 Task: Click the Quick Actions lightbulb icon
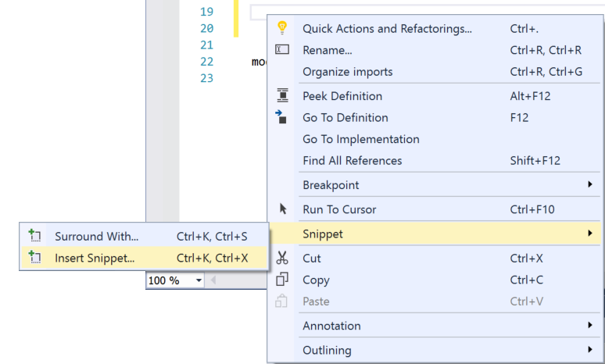point(283,29)
